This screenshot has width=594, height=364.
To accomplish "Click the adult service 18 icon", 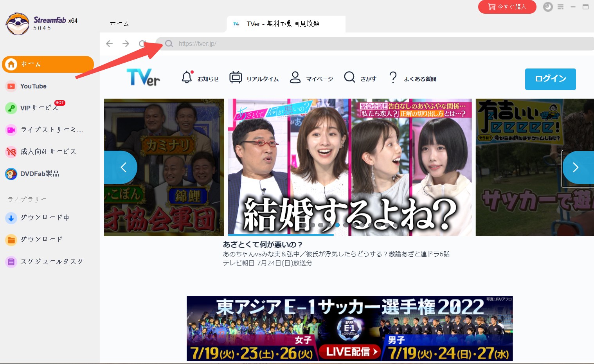I will tap(11, 152).
